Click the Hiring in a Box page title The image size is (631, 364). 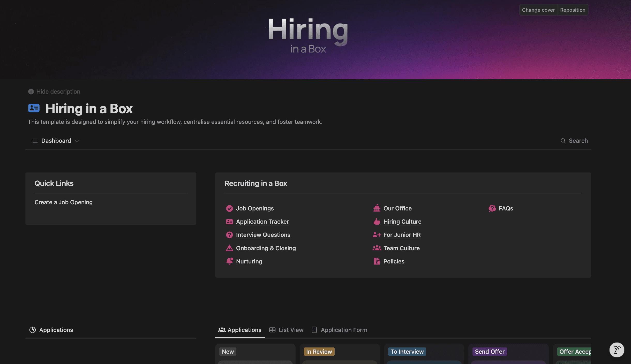89,108
